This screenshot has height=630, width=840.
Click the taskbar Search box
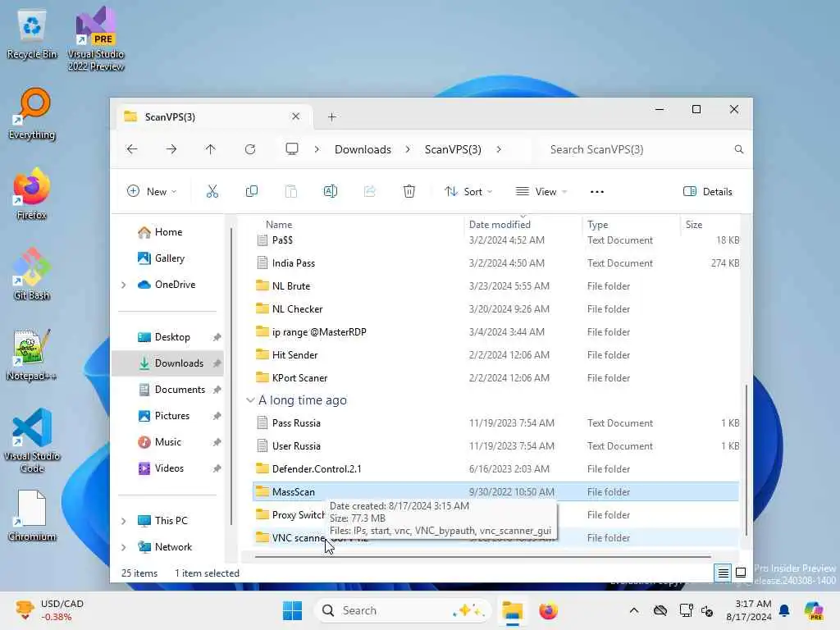click(x=403, y=610)
